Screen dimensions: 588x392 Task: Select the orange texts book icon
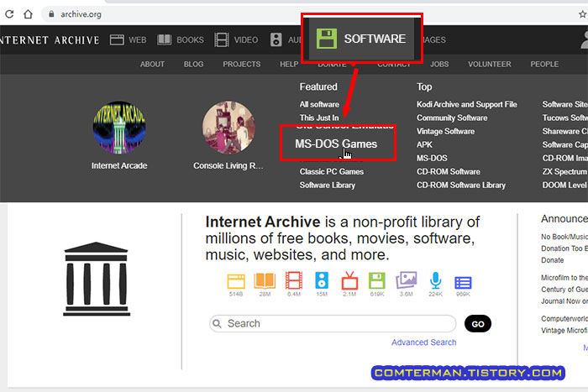point(265,280)
